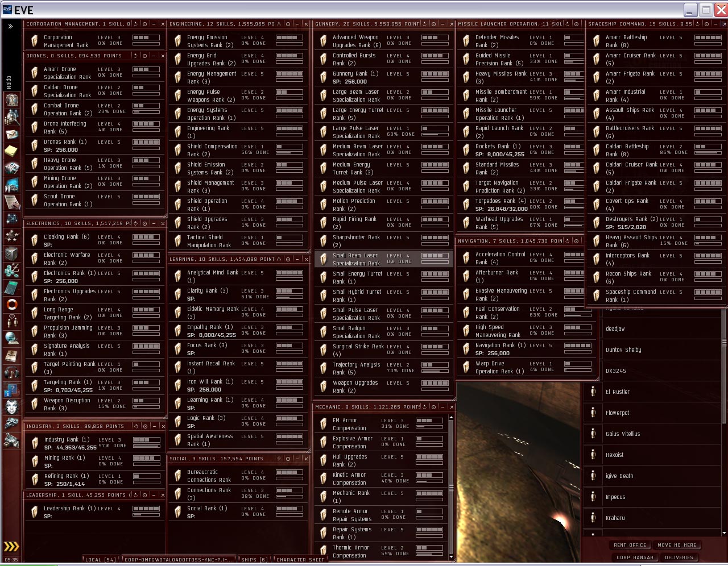Image resolution: width=728 pixels, height=566 pixels.
Task: Open the signed-document Contracts sidebar icon
Action: (12, 202)
